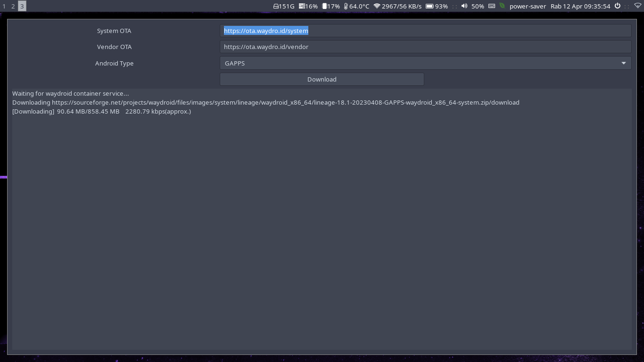The image size is (644, 362).
Task: Open the power button menu
Action: tap(617, 6)
